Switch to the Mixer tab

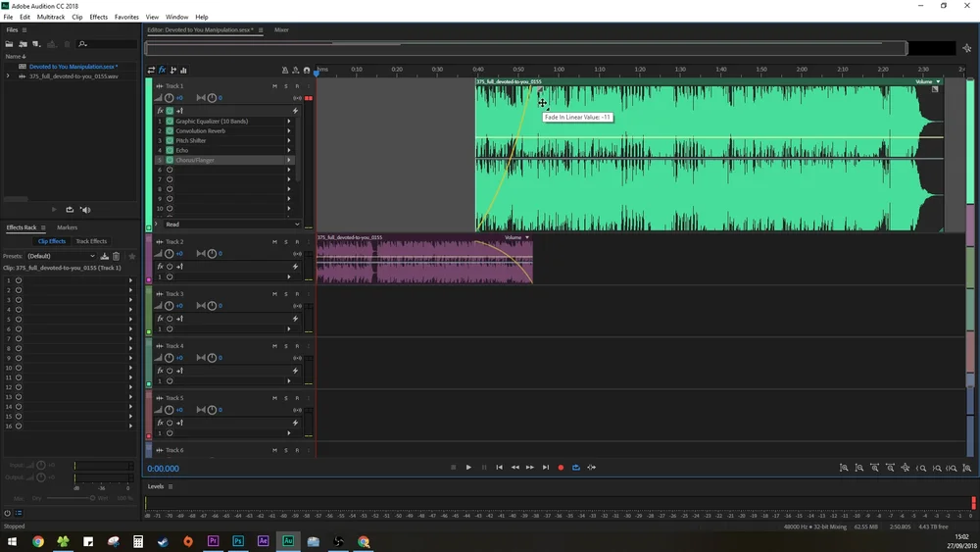pos(281,30)
